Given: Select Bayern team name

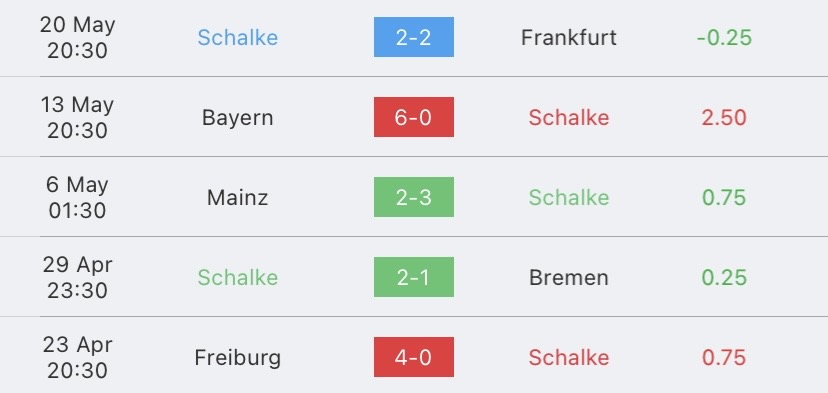Looking at the screenshot, I should (x=238, y=118).
